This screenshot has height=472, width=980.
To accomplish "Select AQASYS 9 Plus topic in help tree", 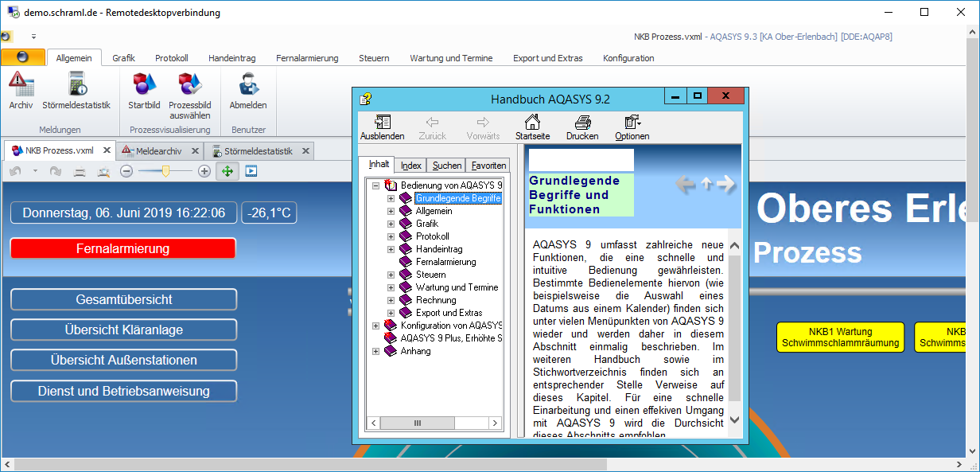I will click(452, 338).
